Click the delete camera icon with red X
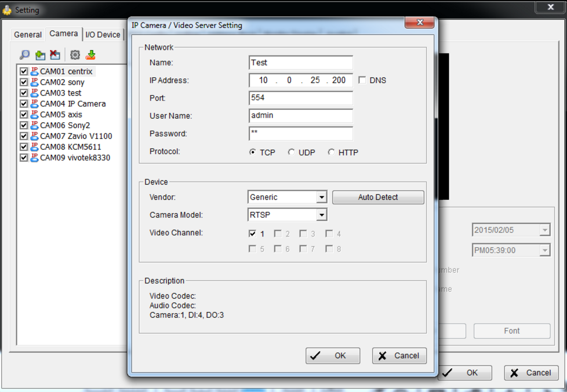The image size is (567, 392). tap(55, 55)
